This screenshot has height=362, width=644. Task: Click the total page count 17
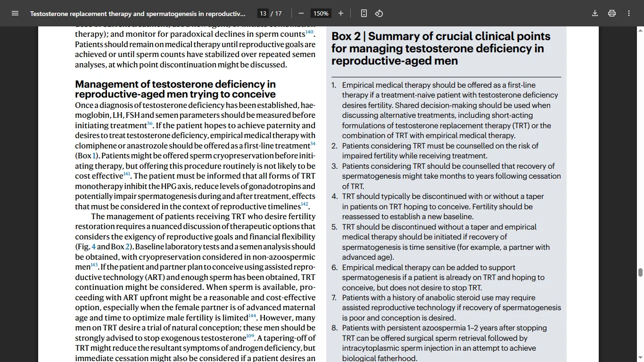coord(279,14)
